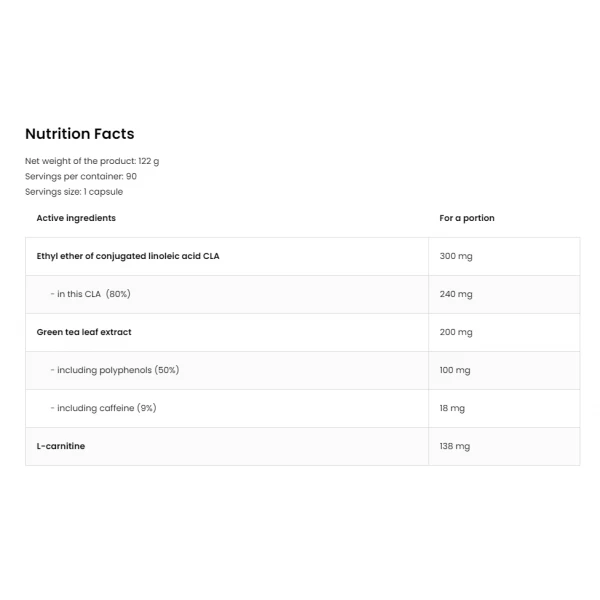Click the 300 mg value cell
Image resolution: width=600 pixels, height=600 pixels.
tap(504, 256)
